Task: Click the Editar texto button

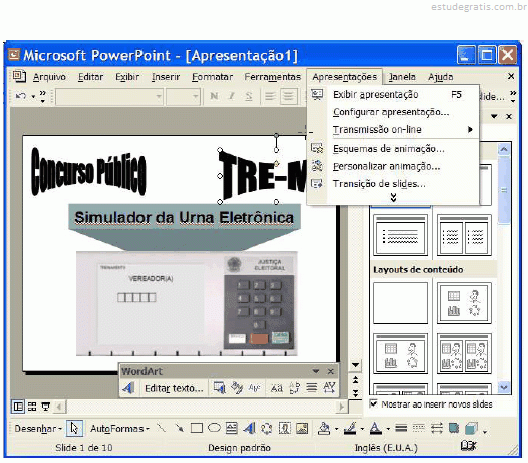Action: tap(174, 388)
